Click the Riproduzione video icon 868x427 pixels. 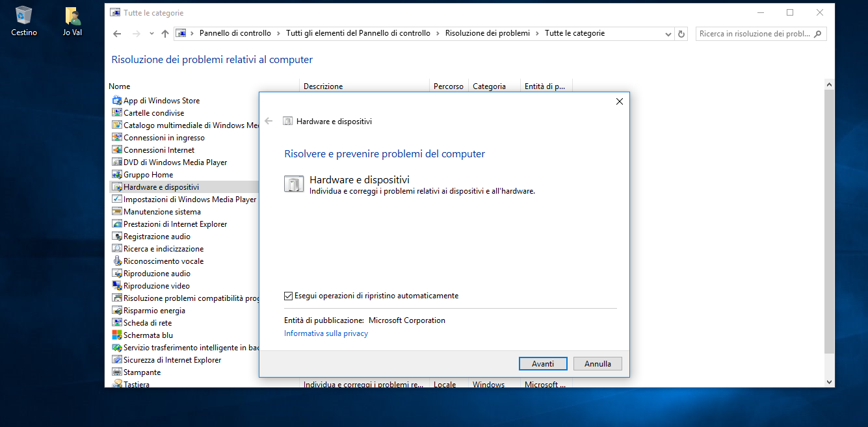tap(117, 286)
